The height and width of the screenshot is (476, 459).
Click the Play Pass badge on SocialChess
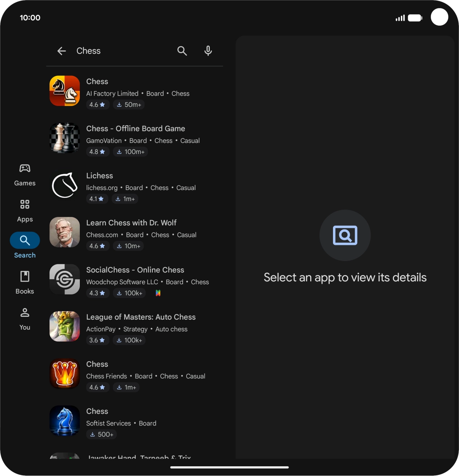click(x=158, y=293)
